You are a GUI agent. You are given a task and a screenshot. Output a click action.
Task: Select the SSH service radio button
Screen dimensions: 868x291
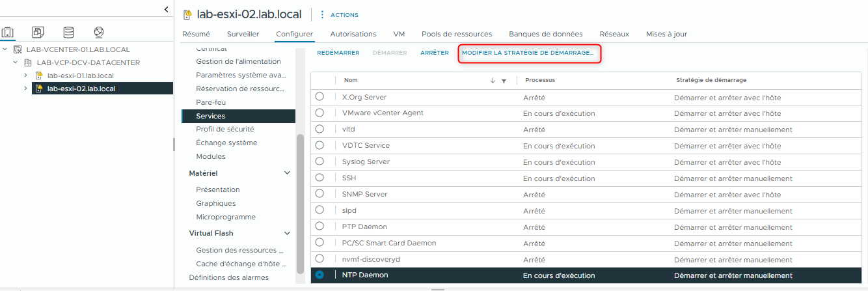coord(319,178)
